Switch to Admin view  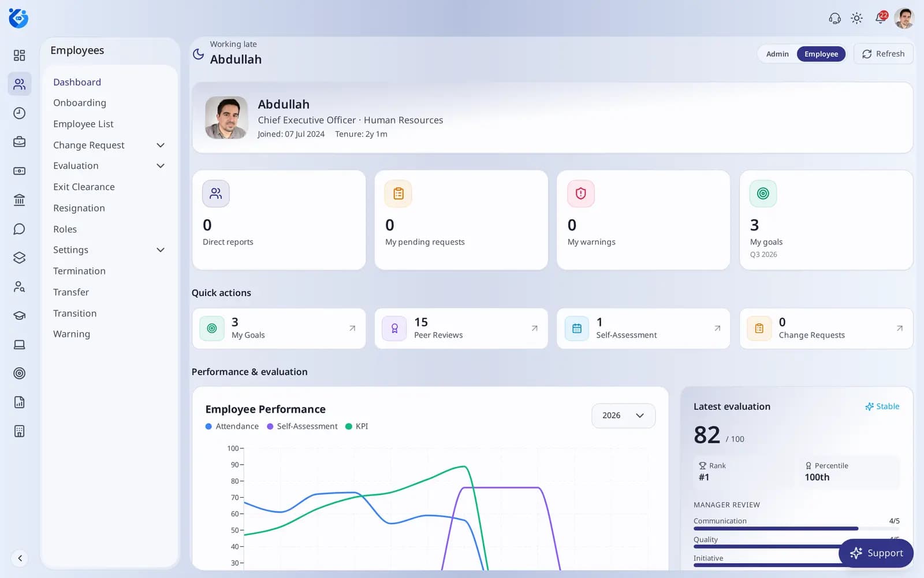pyautogui.click(x=777, y=54)
